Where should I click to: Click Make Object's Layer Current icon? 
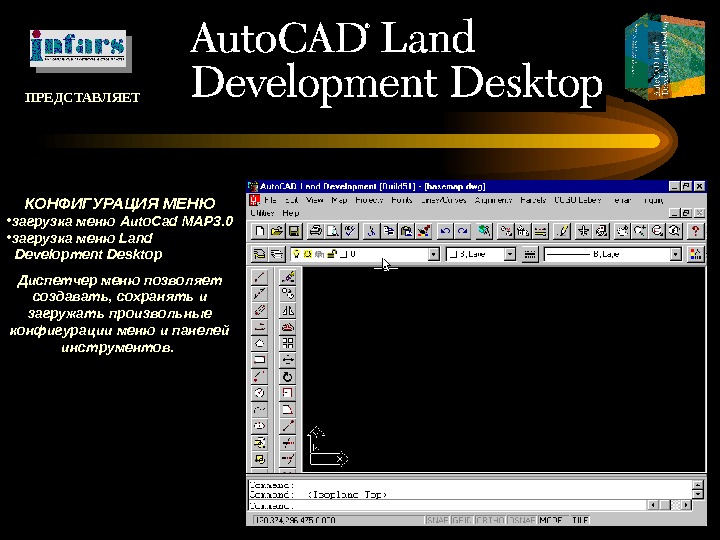tap(259, 254)
